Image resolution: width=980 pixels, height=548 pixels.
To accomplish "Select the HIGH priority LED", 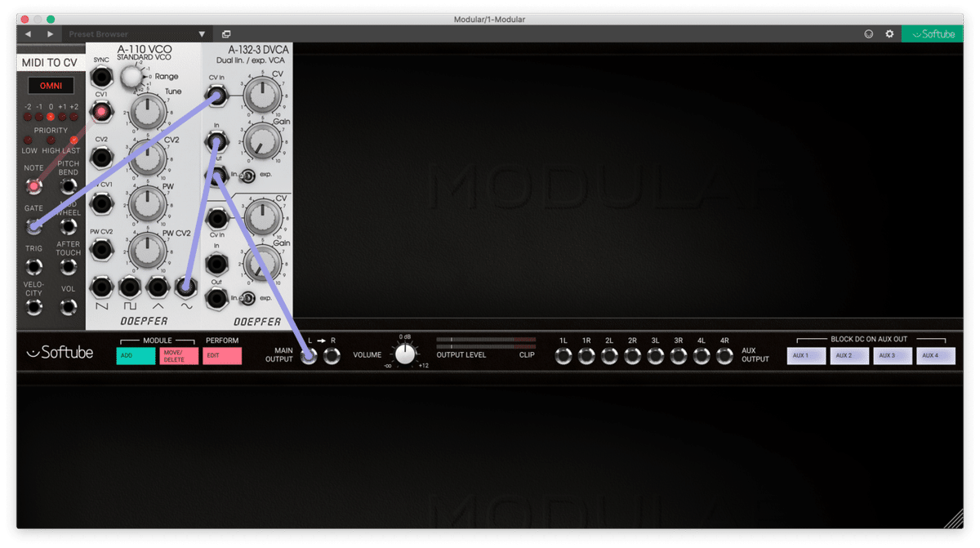I will click(50, 140).
